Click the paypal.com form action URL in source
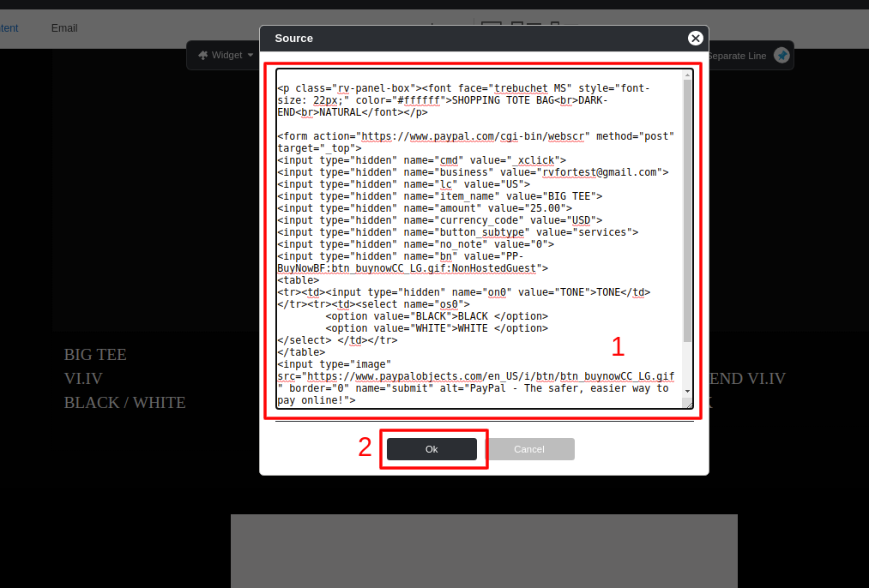 pos(475,136)
